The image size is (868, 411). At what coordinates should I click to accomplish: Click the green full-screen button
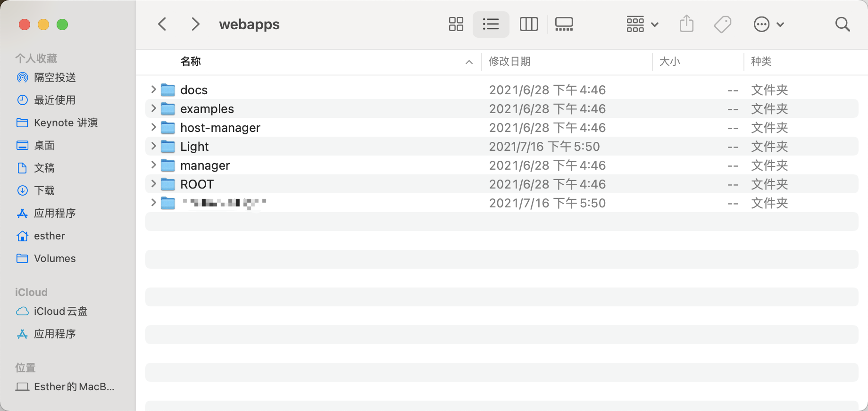pyautogui.click(x=62, y=25)
